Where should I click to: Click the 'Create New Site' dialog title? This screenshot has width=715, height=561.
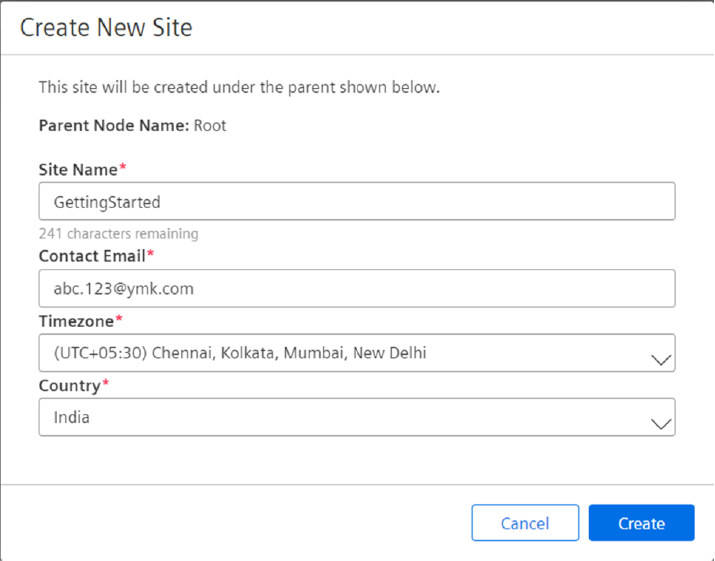point(106,27)
